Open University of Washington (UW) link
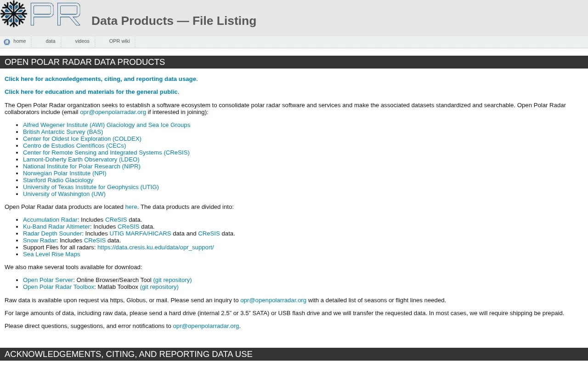588x368 pixels. [x=64, y=194]
